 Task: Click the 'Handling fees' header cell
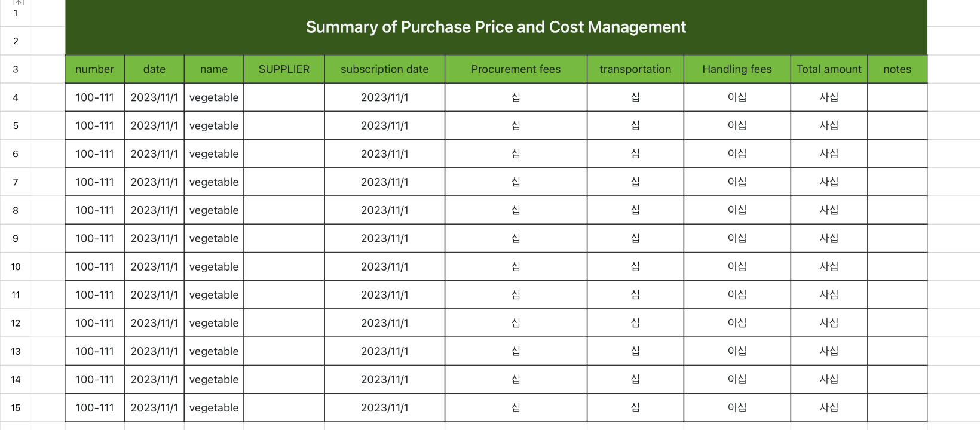pos(737,69)
